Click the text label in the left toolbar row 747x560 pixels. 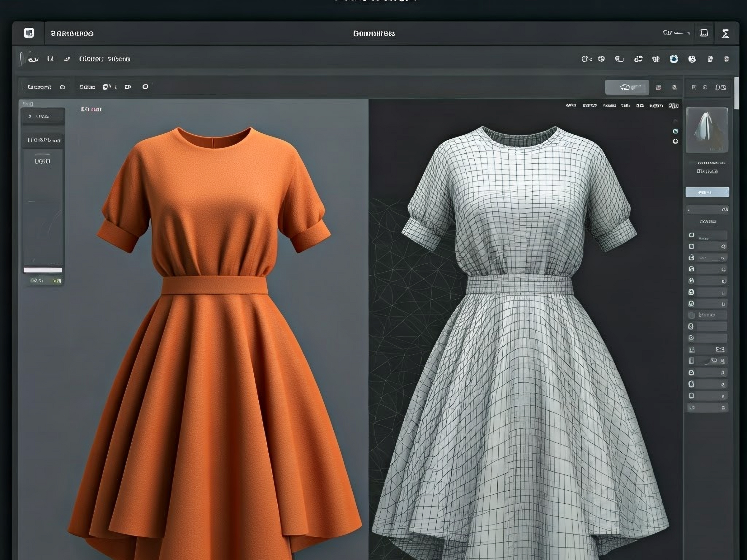point(104,59)
